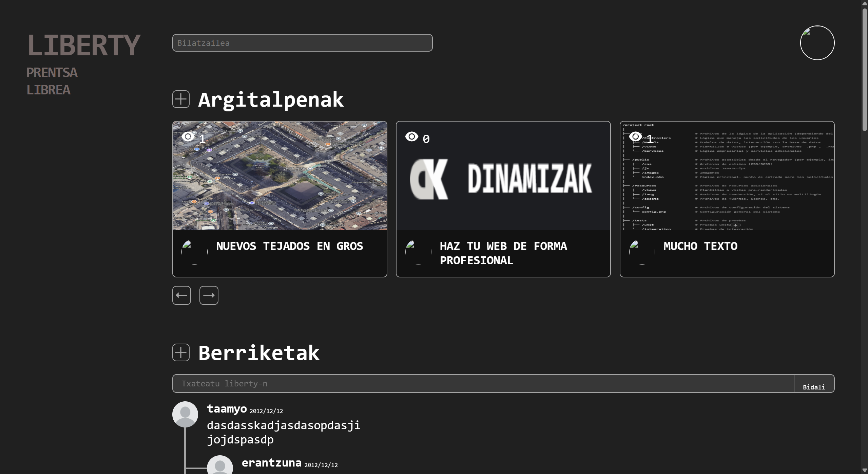The width and height of the screenshot is (868, 474).
Task: Open the Dinamizak logo thumbnail
Action: click(503, 178)
